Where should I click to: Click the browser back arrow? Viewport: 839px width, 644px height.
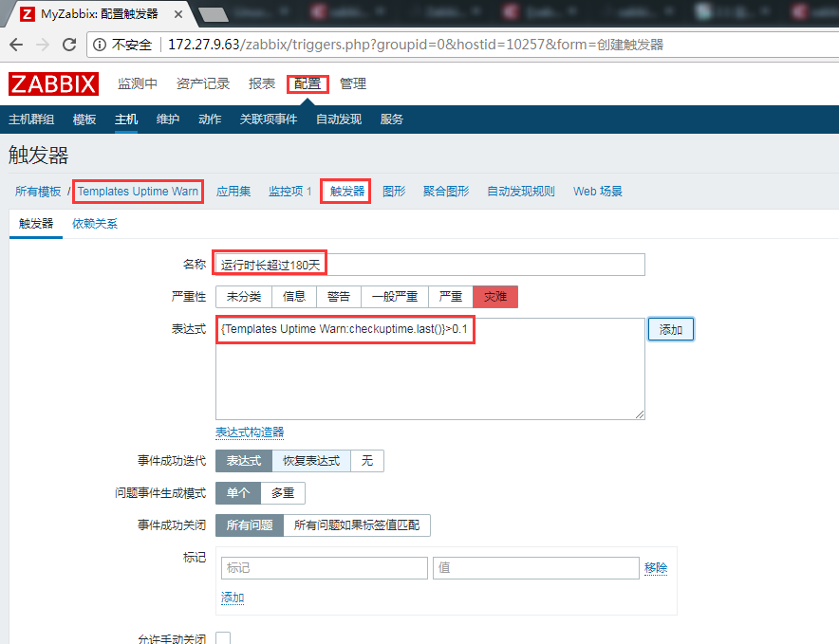pos(16,44)
